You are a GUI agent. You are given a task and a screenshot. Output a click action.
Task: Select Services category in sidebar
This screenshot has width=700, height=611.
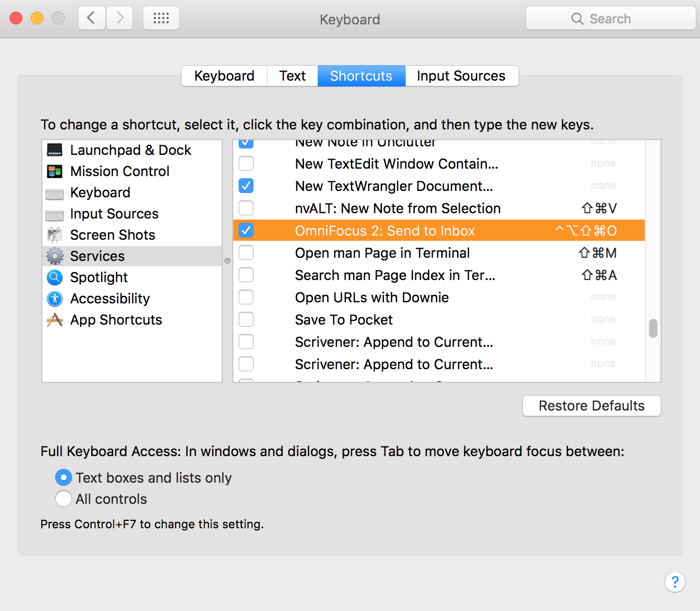tap(132, 256)
